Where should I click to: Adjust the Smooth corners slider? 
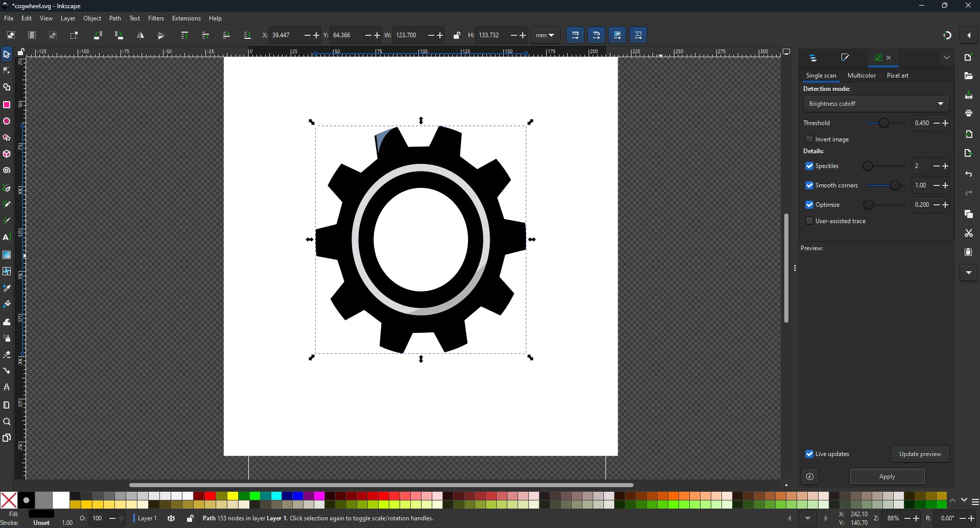click(x=885, y=185)
